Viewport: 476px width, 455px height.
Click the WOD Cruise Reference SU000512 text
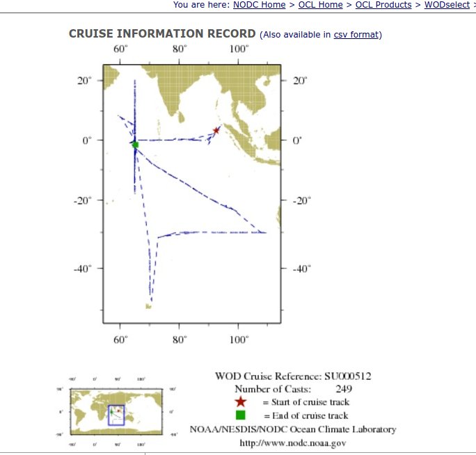(x=293, y=376)
